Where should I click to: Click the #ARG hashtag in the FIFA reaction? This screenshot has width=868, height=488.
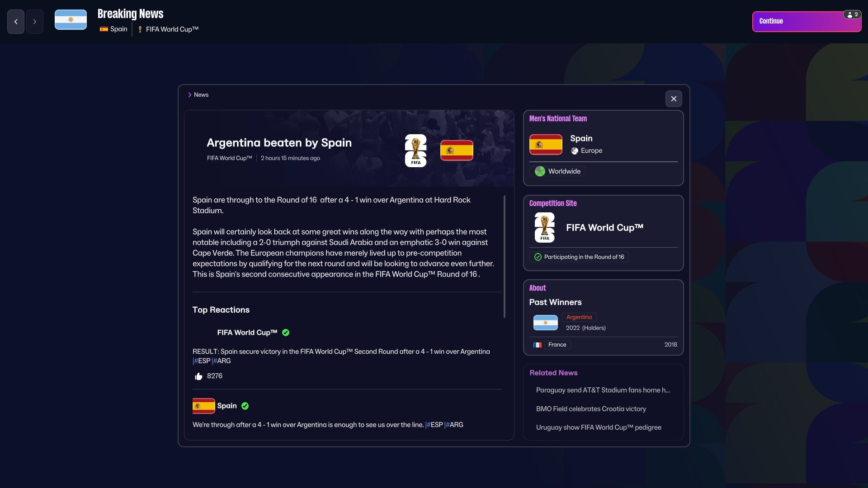tap(222, 361)
